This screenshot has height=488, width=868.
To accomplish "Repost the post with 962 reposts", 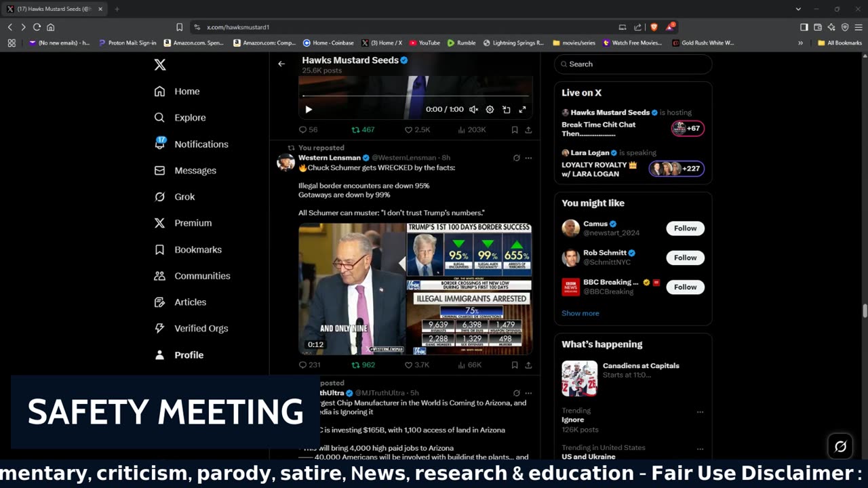I will click(x=363, y=365).
